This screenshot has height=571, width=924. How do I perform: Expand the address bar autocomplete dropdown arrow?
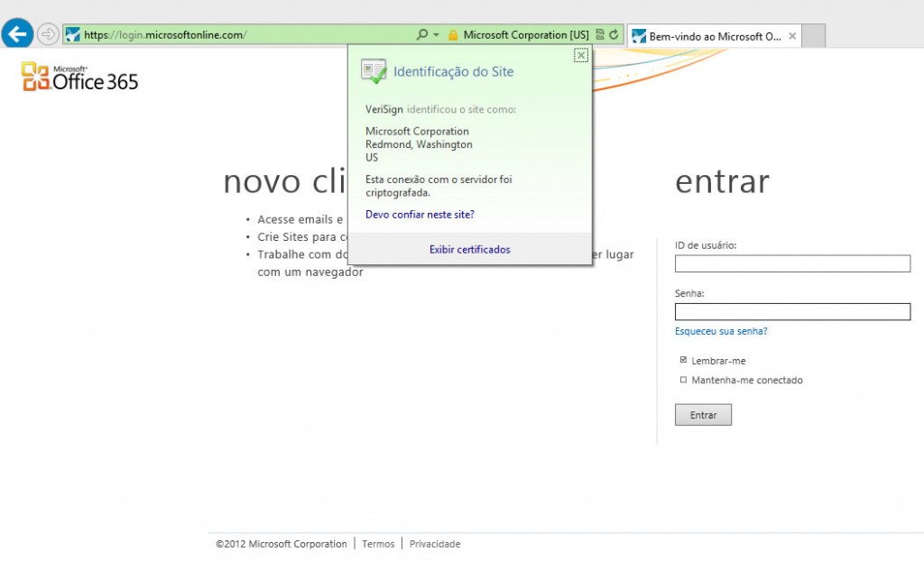(436, 35)
